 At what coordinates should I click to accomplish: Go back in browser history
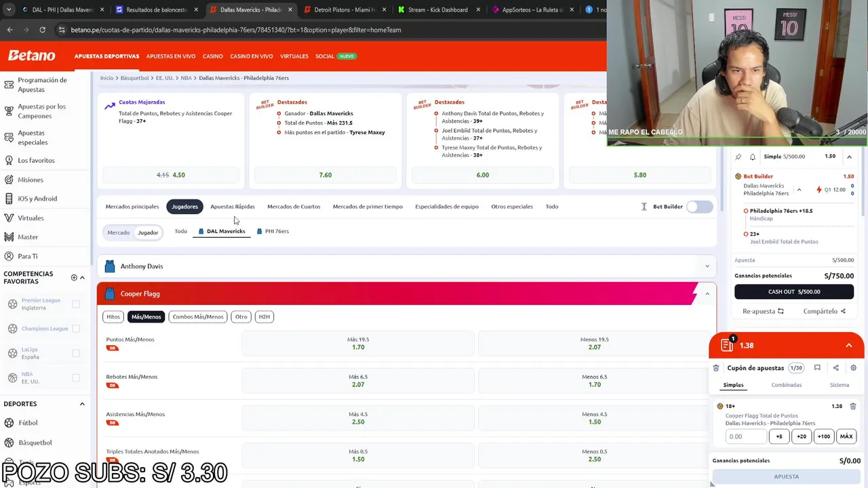pos(9,30)
